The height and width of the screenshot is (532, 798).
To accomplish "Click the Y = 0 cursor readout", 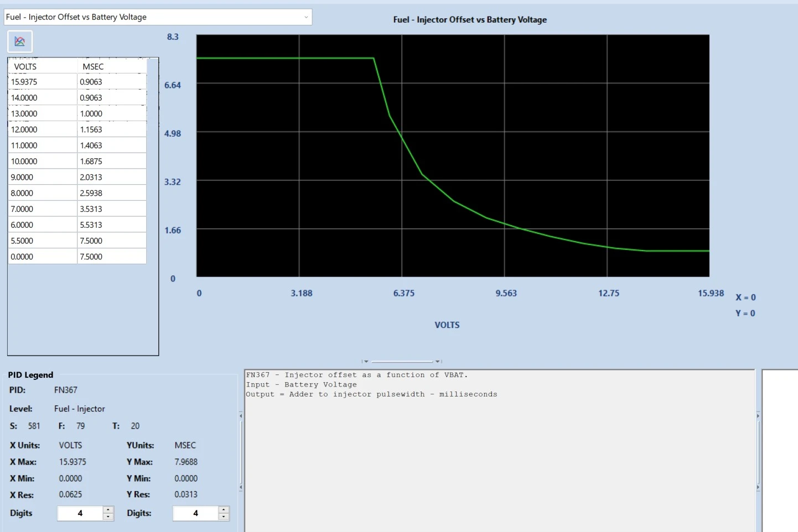I will [745, 314].
